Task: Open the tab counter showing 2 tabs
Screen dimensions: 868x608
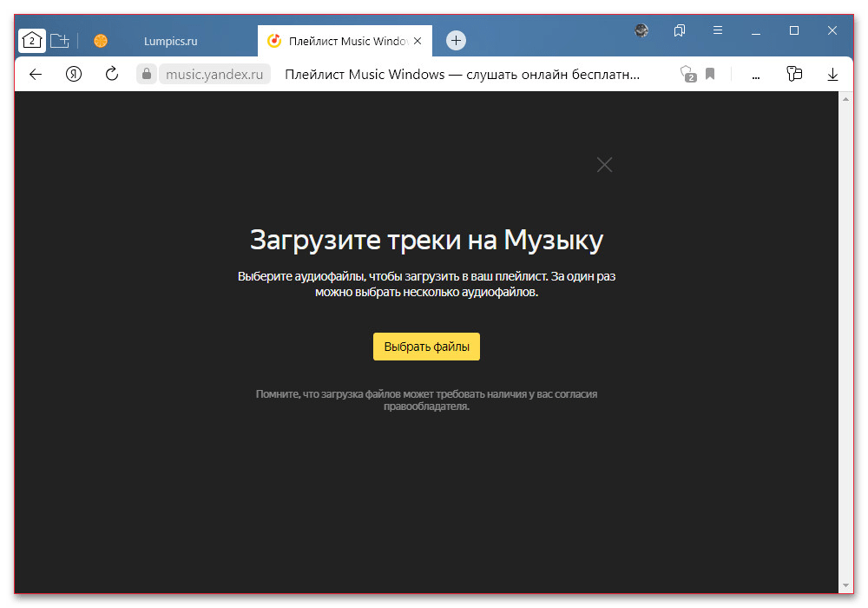Action: 32,41
